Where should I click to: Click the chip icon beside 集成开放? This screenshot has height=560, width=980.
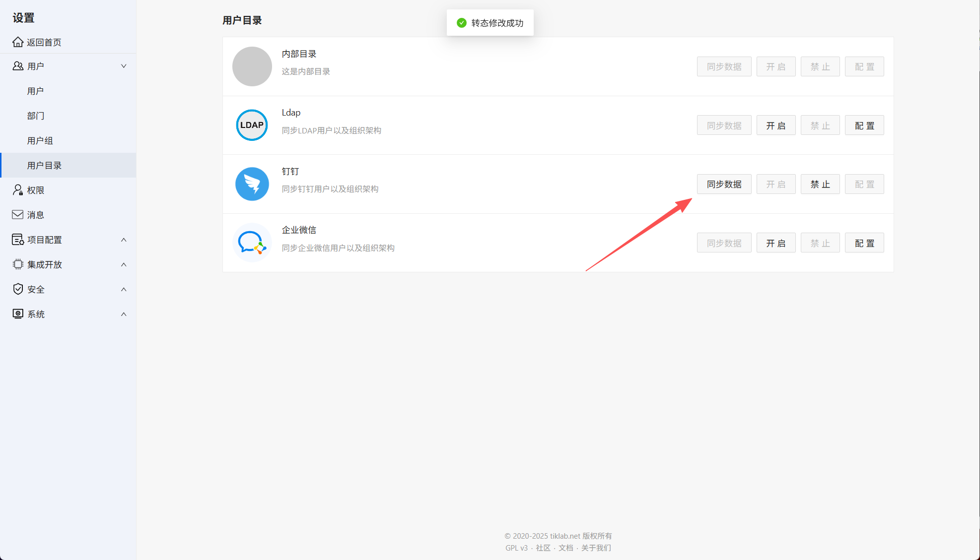click(x=18, y=264)
